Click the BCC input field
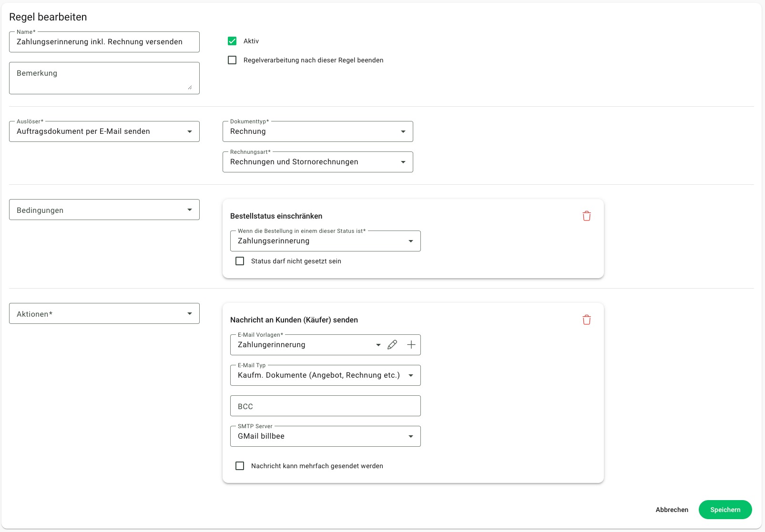Screen dimensions: 765x532 pyautogui.click(x=326, y=406)
